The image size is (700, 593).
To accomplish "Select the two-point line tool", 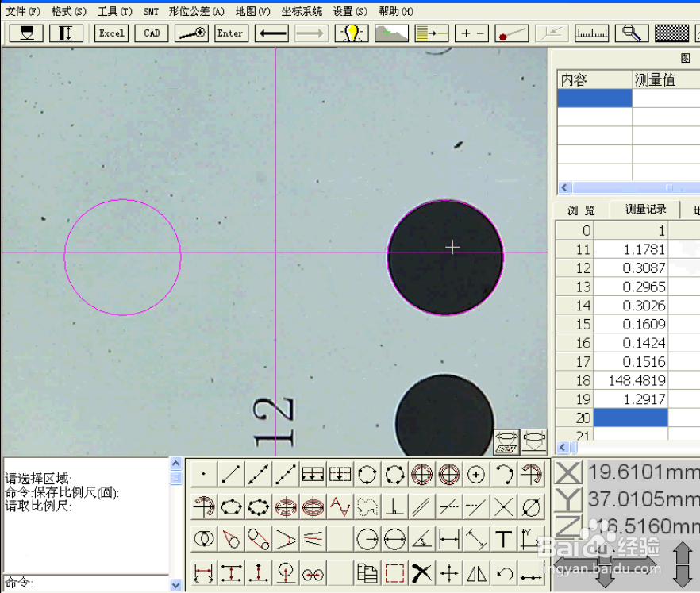I will pos(231,474).
